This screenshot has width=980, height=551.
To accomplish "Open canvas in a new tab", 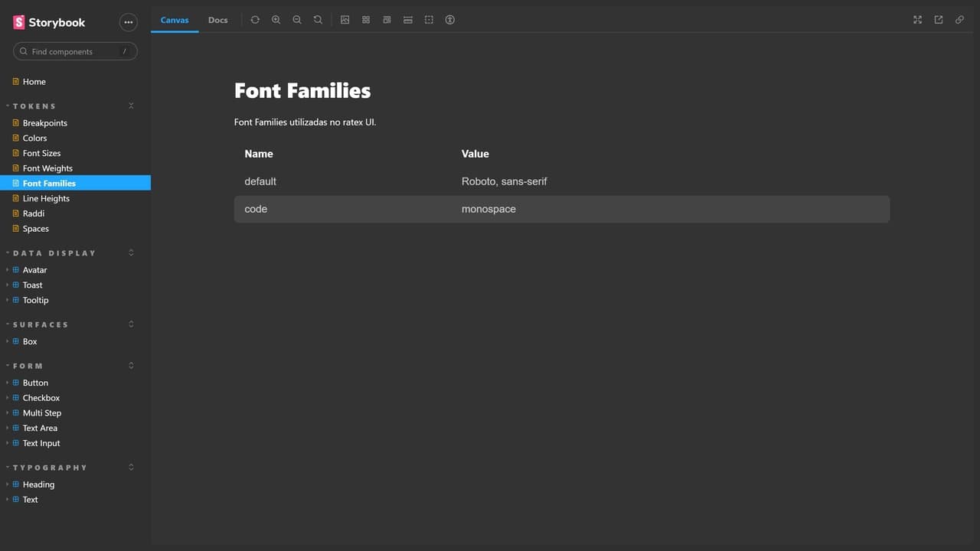I will point(939,20).
